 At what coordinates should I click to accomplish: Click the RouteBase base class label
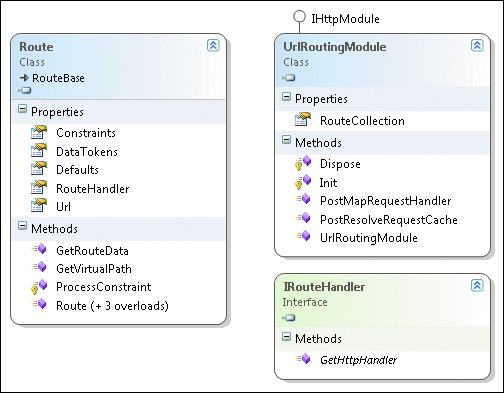coord(58,78)
